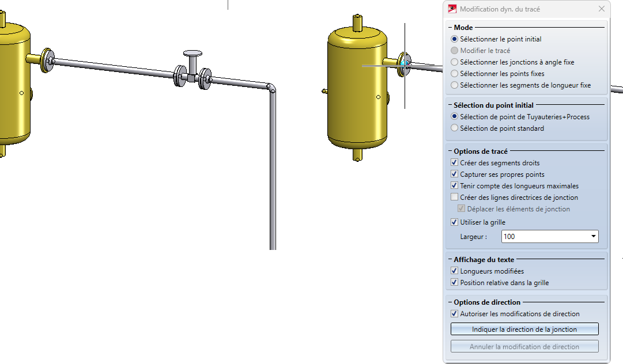Close the 'Modification dyn. du tracé' dialog
Image resolution: width=623 pixels, height=364 pixels.
click(x=602, y=9)
